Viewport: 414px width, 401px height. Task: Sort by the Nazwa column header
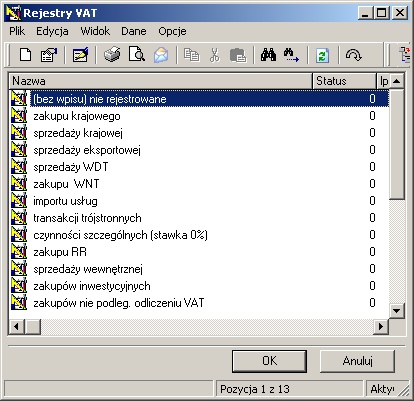point(161,81)
